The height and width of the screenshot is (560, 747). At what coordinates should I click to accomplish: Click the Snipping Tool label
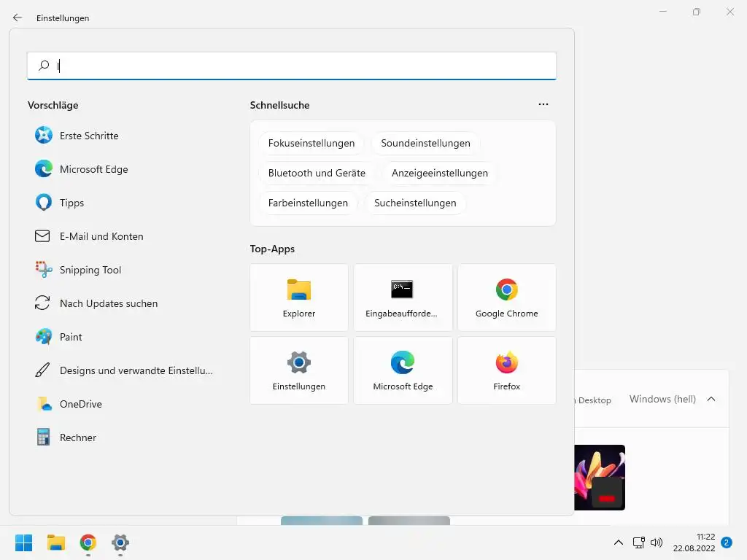(x=90, y=270)
